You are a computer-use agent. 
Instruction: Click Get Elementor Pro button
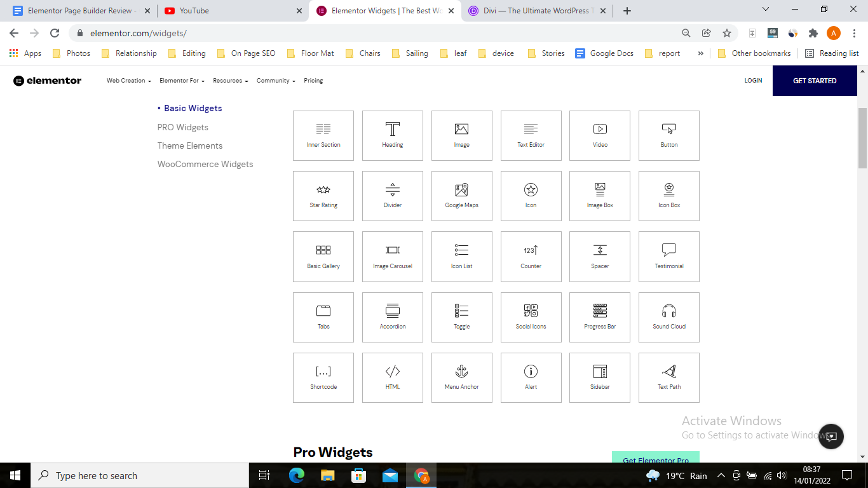click(656, 457)
